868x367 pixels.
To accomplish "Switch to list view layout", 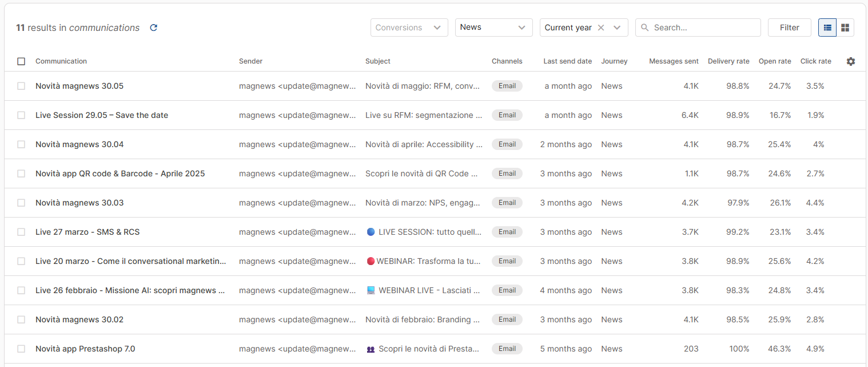I will click(827, 27).
